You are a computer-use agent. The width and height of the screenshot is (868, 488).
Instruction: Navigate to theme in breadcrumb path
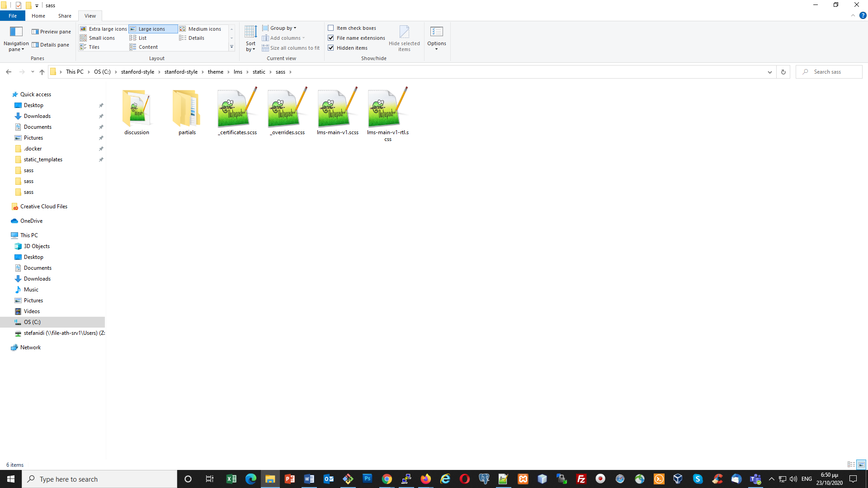click(215, 72)
